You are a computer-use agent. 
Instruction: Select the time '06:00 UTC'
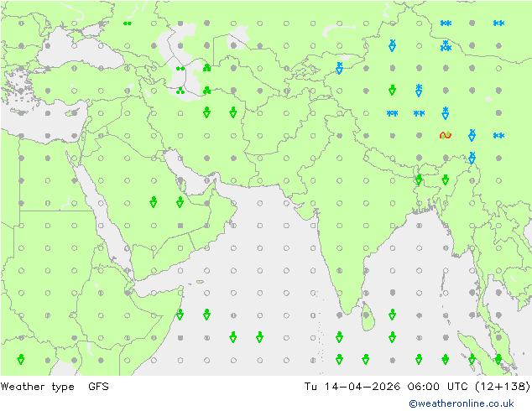(438, 387)
